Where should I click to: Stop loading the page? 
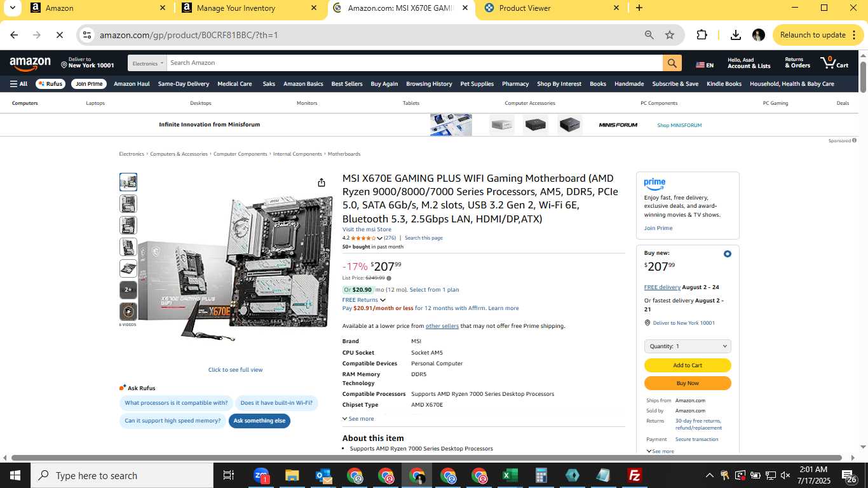[x=60, y=35]
